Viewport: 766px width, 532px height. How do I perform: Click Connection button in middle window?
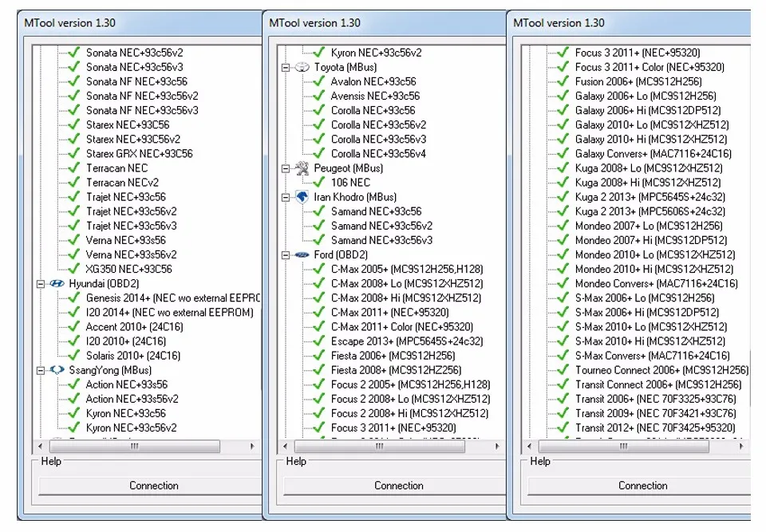(395, 486)
